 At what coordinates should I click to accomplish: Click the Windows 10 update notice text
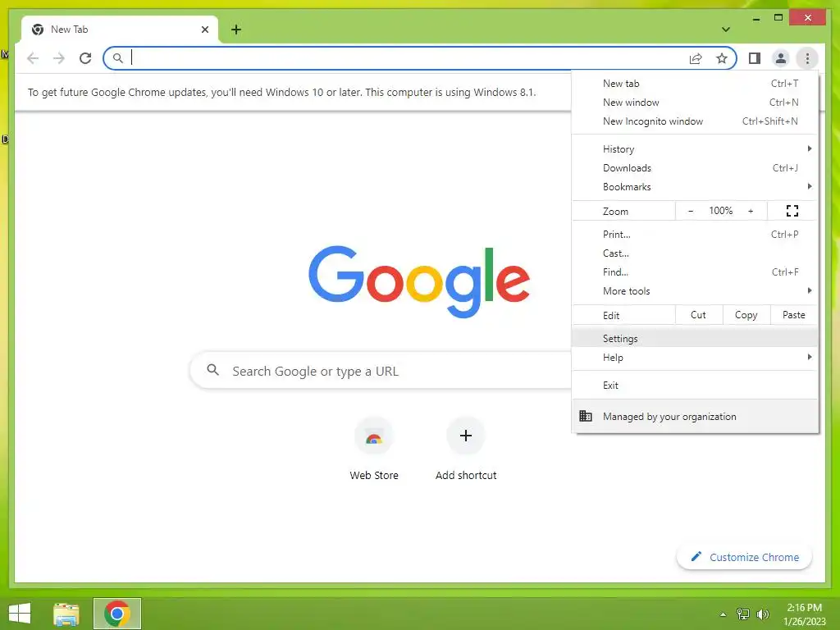tap(282, 92)
